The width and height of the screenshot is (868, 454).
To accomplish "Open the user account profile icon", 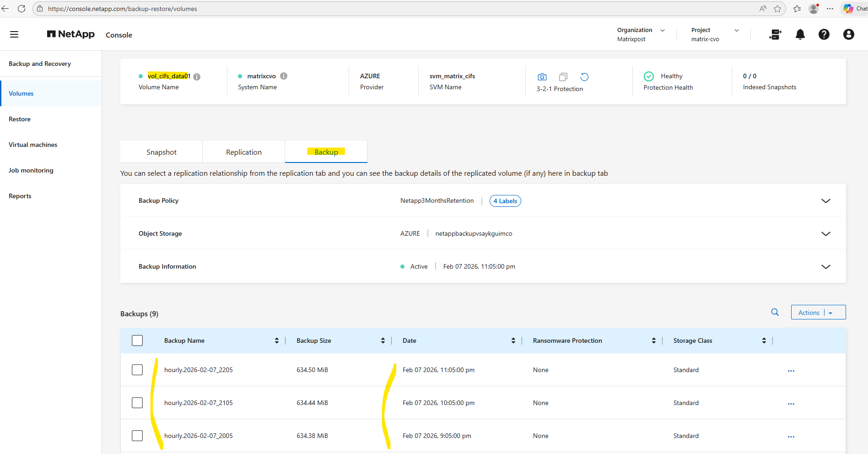I will [x=848, y=34].
